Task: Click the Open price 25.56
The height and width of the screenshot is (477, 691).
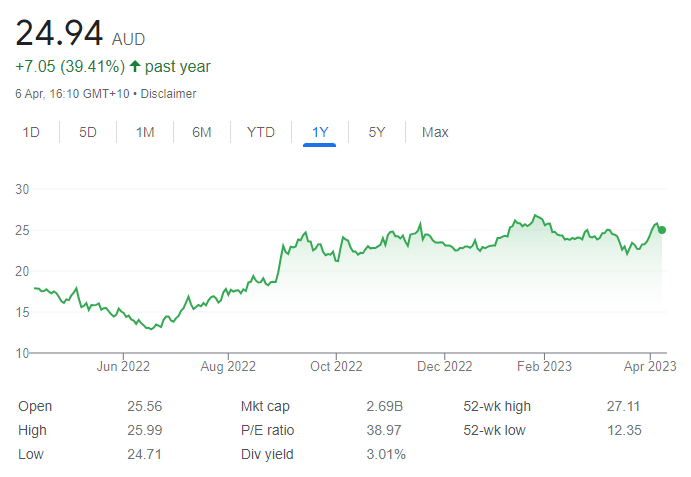Action: 145,406
